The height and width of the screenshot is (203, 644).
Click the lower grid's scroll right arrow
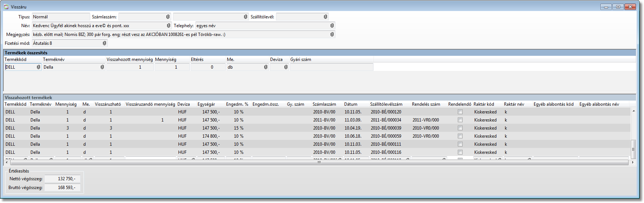pos(633,162)
